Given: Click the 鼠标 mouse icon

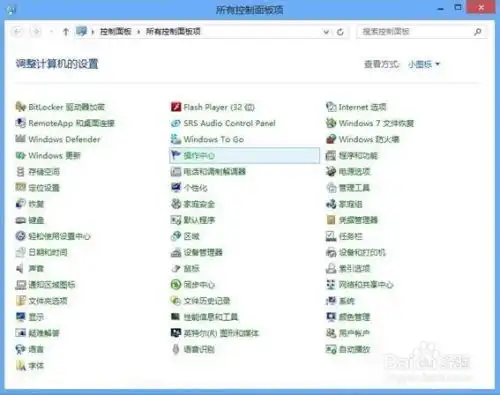Looking at the screenshot, I should coord(176,268).
